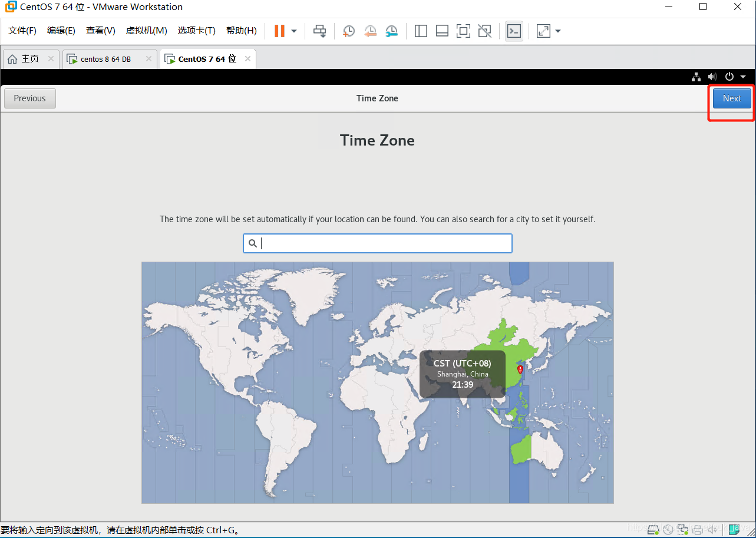Open the 帮助(H) menu

click(x=242, y=31)
